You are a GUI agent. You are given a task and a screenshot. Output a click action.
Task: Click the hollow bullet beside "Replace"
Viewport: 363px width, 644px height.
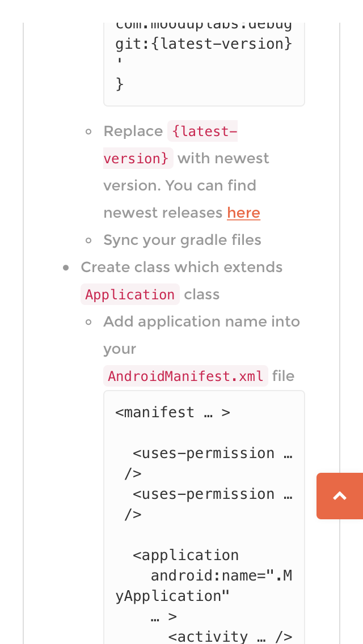point(88,132)
